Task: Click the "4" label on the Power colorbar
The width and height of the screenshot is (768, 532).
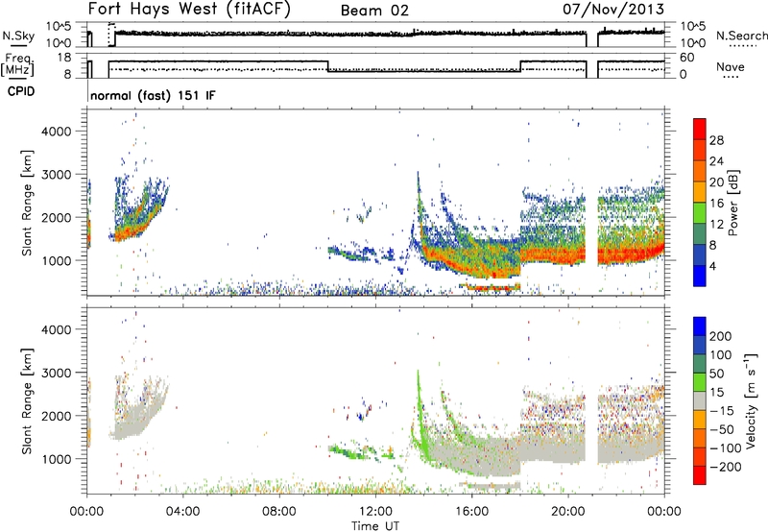Action: (713, 266)
